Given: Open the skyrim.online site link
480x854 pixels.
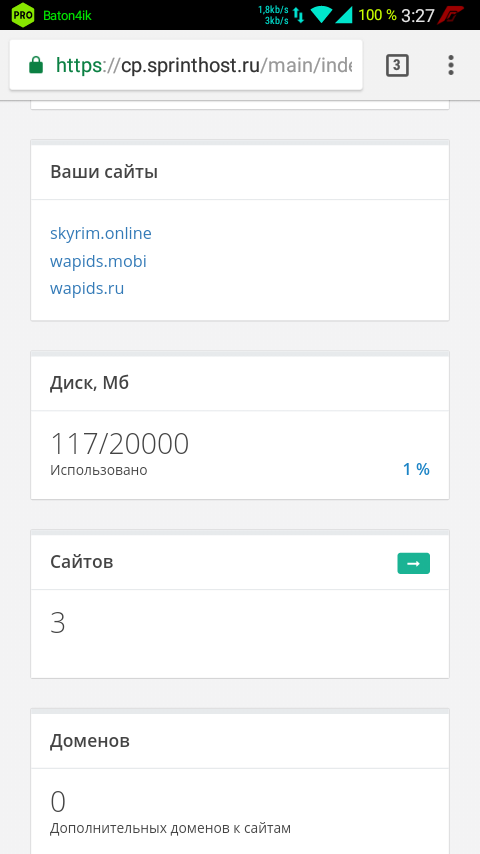Looking at the screenshot, I should click(x=101, y=234).
